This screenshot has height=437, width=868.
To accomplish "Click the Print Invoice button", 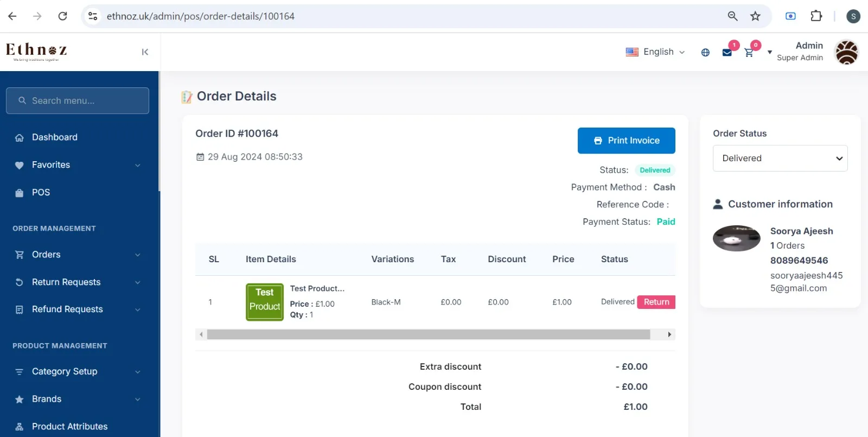I will pyautogui.click(x=626, y=141).
